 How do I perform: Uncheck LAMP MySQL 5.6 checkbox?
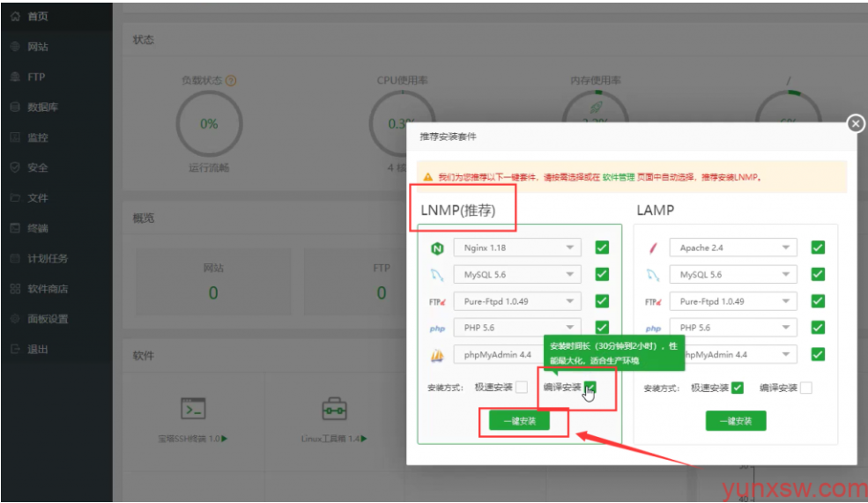[818, 275]
